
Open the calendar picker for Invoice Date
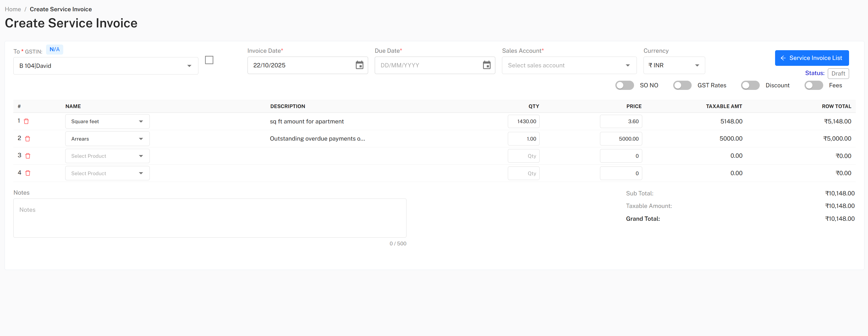359,65
